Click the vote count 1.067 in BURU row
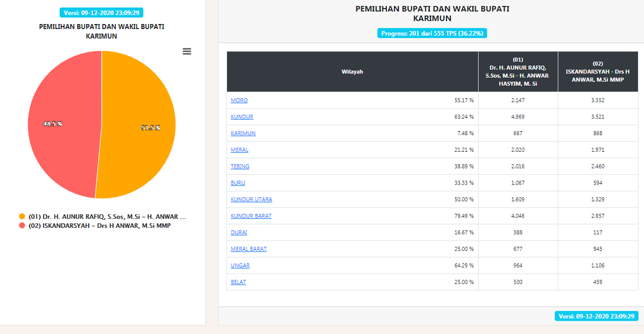644x334 pixels. coord(518,183)
